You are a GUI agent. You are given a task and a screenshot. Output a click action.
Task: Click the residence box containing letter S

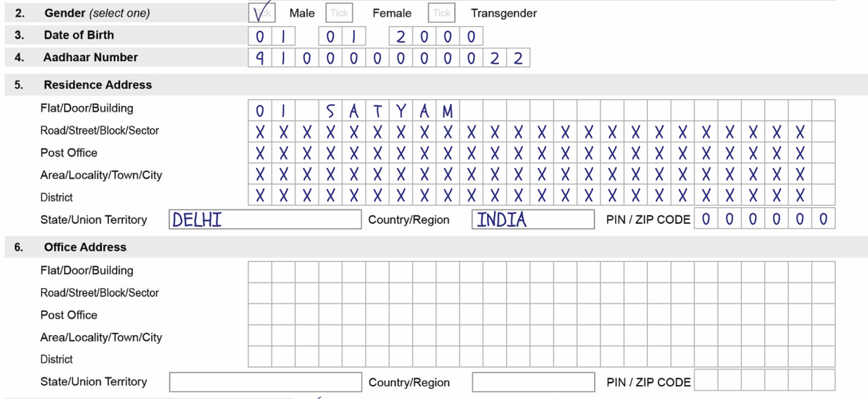330,110
